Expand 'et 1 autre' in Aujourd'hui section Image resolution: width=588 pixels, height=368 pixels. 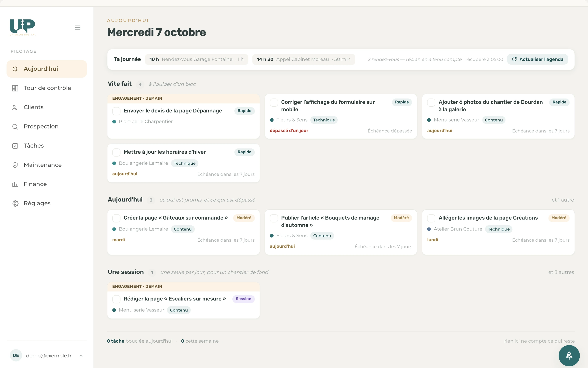563,200
